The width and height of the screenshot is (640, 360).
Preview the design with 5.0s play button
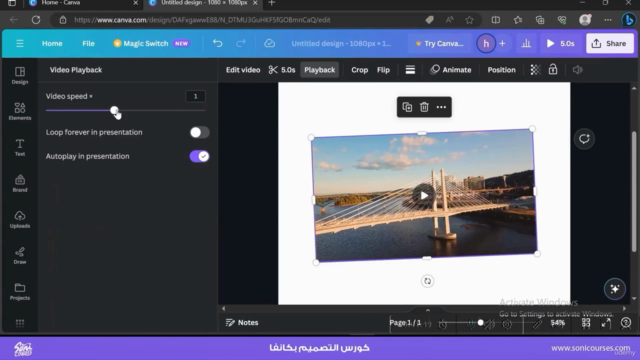(x=560, y=43)
